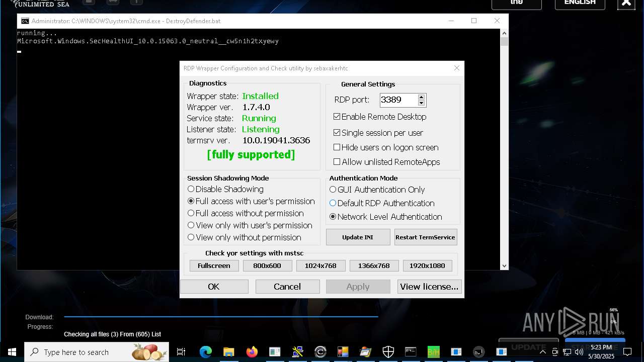Image resolution: width=644 pixels, height=362 pixels.
Task: Click Cancel in RDP Wrapper dialog
Action: 287,287
